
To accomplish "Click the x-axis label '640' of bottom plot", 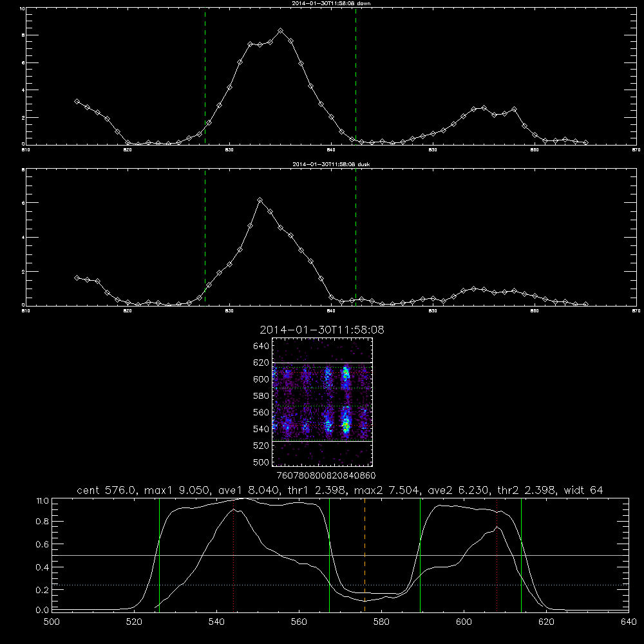I will [629, 622].
